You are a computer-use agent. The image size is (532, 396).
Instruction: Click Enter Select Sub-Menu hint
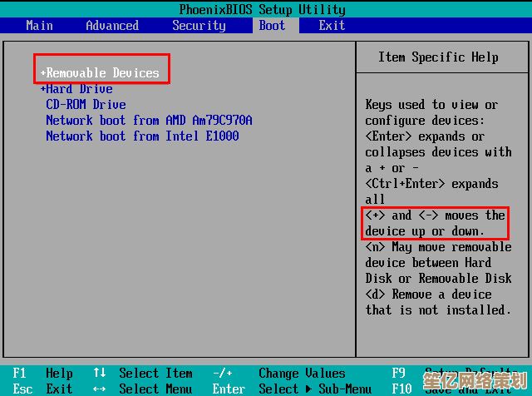pos(229,389)
